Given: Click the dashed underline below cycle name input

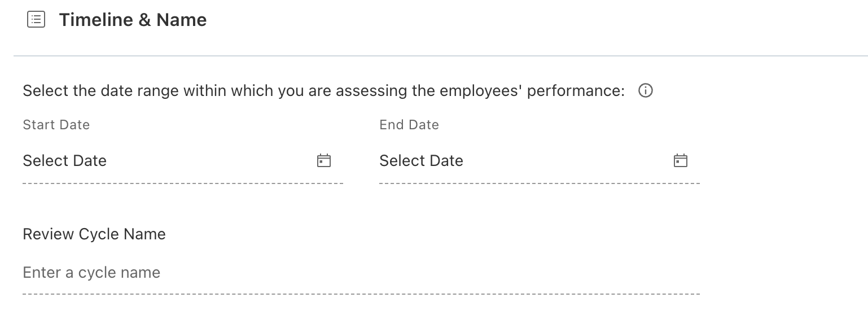Looking at the screenshot, I should 361,294.
